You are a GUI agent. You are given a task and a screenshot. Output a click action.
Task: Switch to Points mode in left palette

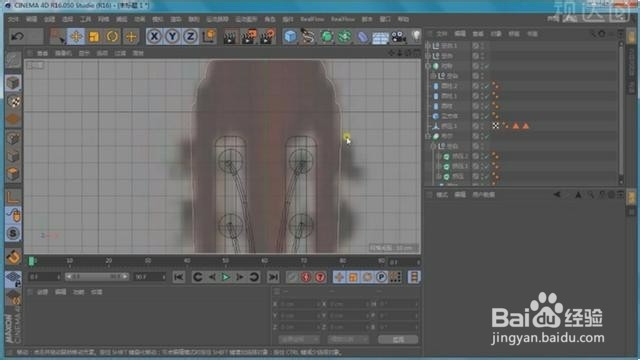pos(13,138)
